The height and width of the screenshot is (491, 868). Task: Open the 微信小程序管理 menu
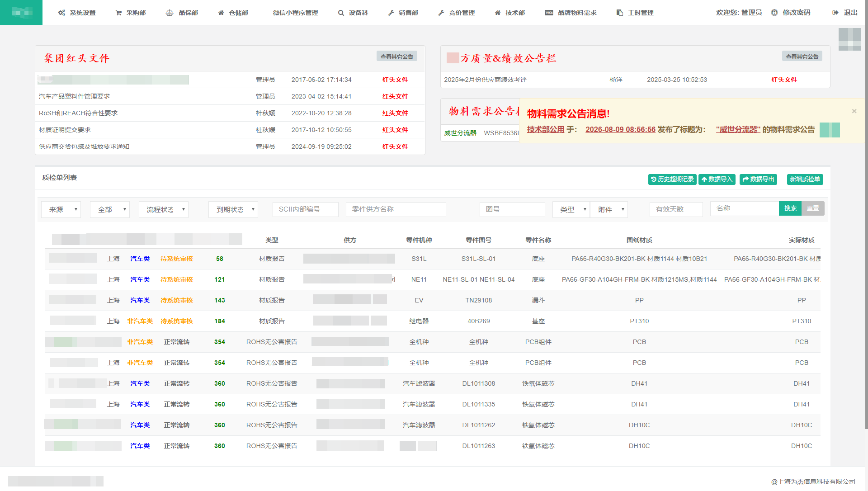pos(295,13)
